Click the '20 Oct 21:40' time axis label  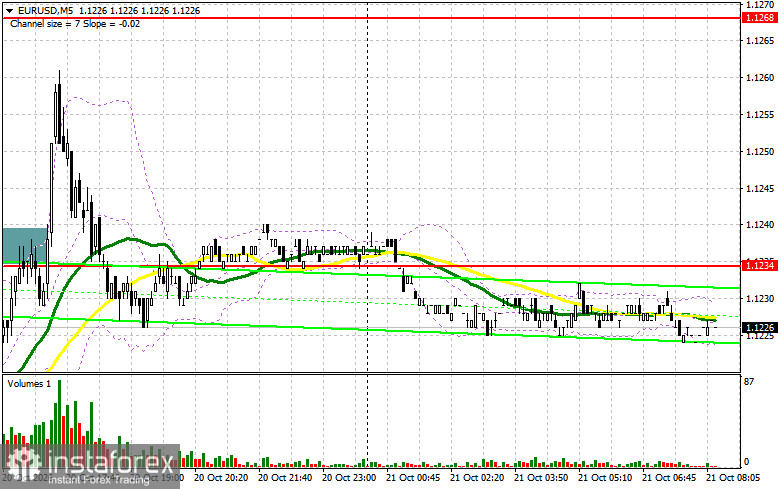pyautogui.click(x=285, y=478)
